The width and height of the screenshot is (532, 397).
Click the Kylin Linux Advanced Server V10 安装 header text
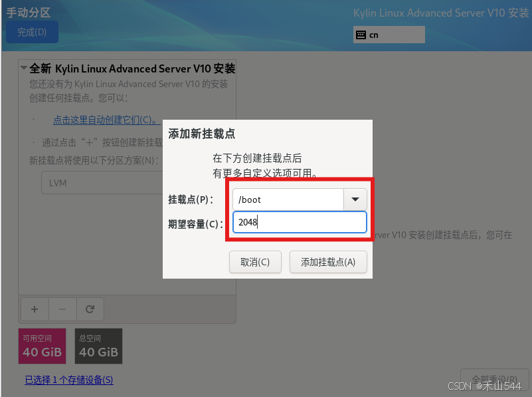[x=441, y=13]
